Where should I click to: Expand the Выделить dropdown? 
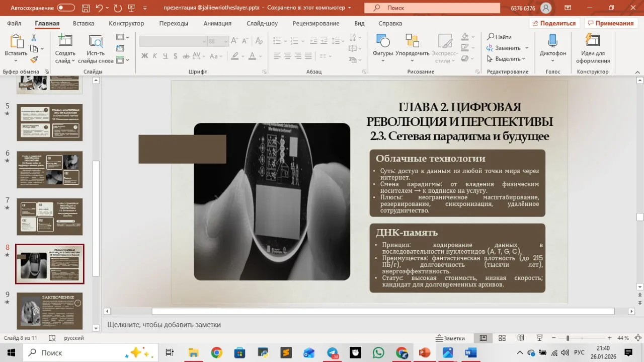(x=507, y=59)
